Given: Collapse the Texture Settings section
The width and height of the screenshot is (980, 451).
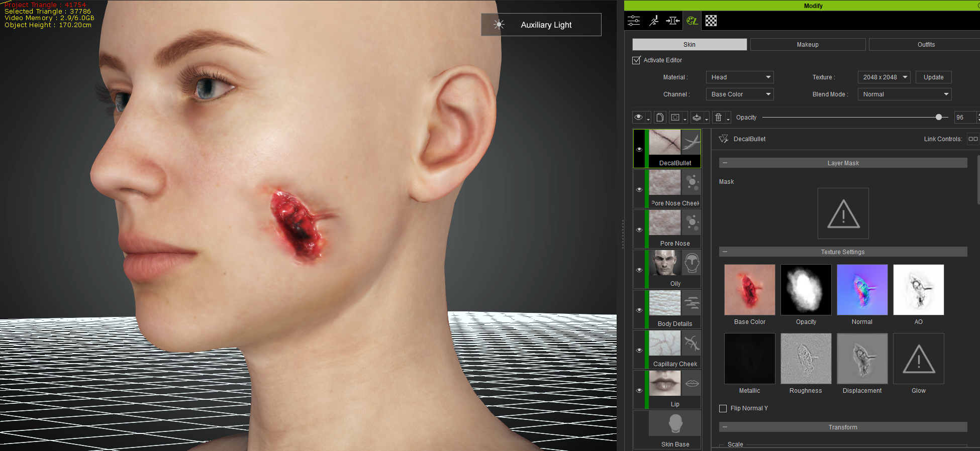Looking at the screenshot, I should 725,252.
